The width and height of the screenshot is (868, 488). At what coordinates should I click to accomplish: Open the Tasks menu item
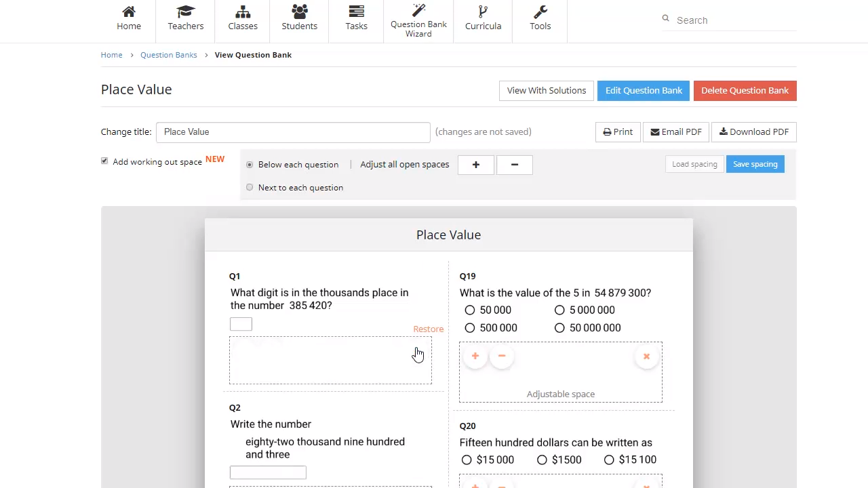coord(356,19)
